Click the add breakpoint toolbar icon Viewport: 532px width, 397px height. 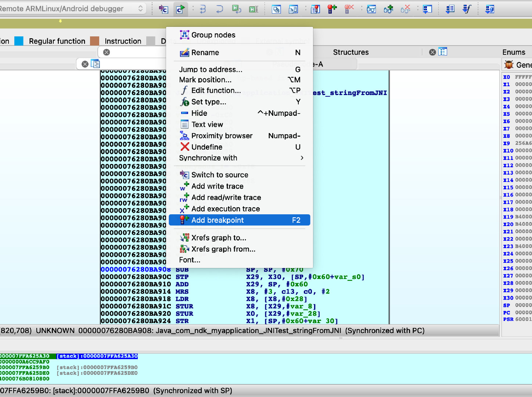click(x=332, y=9)
